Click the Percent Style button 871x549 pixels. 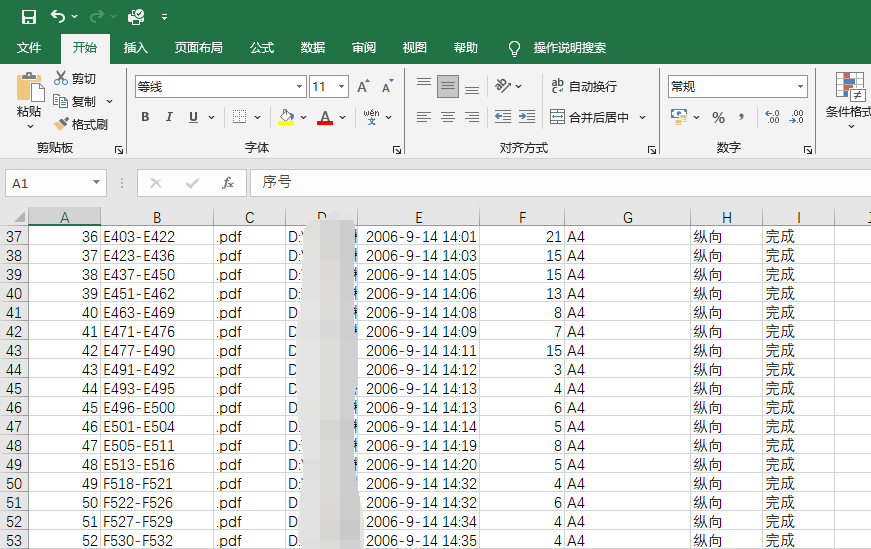[718, 117]
